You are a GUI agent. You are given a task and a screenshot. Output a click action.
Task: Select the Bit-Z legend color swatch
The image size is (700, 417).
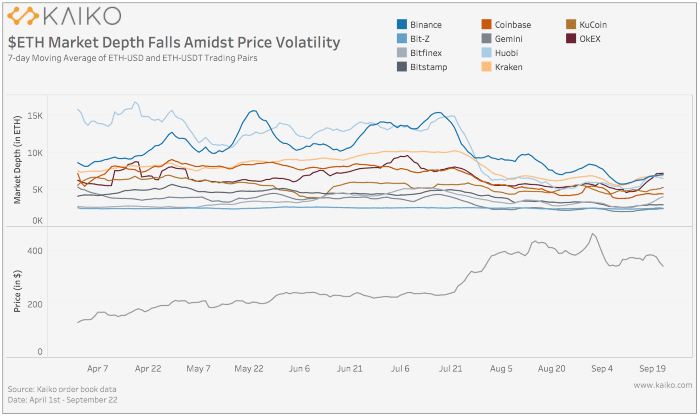[x=402, y=39]
